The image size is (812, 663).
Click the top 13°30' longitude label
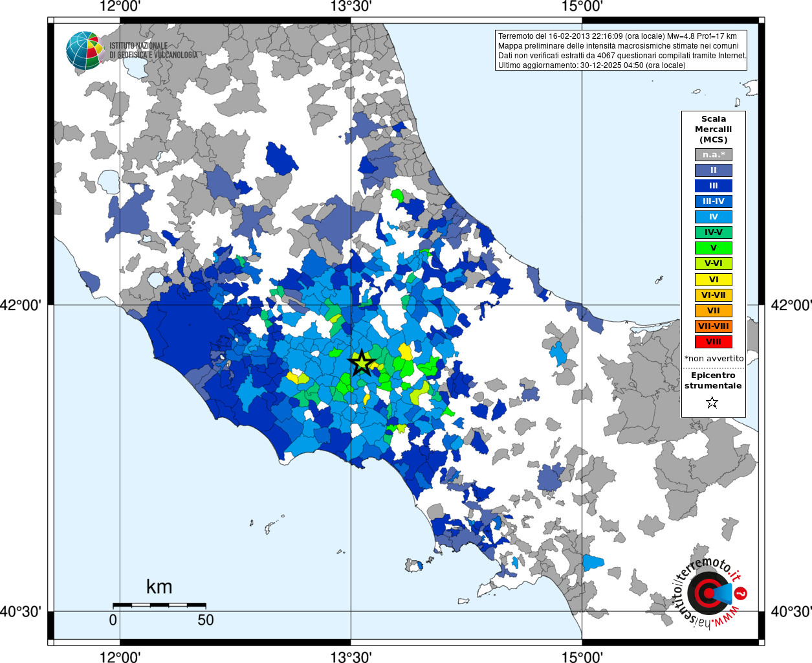pyautogui.click(x=351, y=7)
